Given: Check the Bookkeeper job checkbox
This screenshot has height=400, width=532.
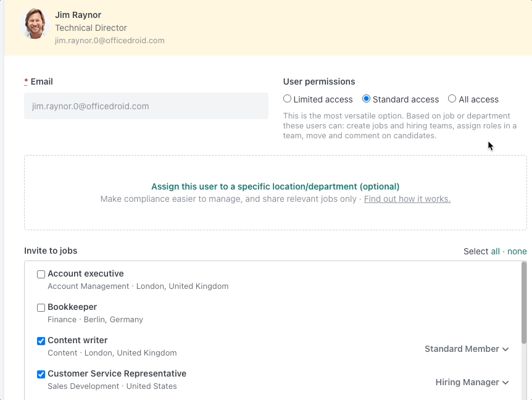Looking at the screenshot, I should click(41, 307).
